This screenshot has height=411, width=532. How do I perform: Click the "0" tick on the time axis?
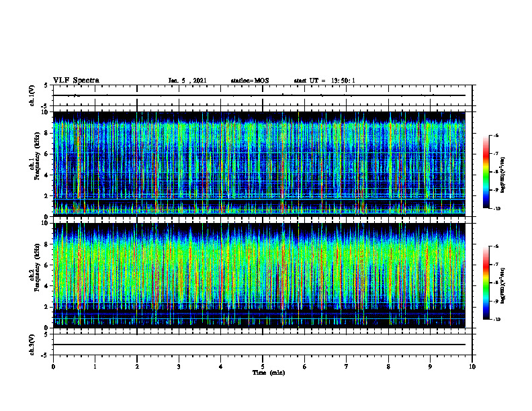(53, 367)
